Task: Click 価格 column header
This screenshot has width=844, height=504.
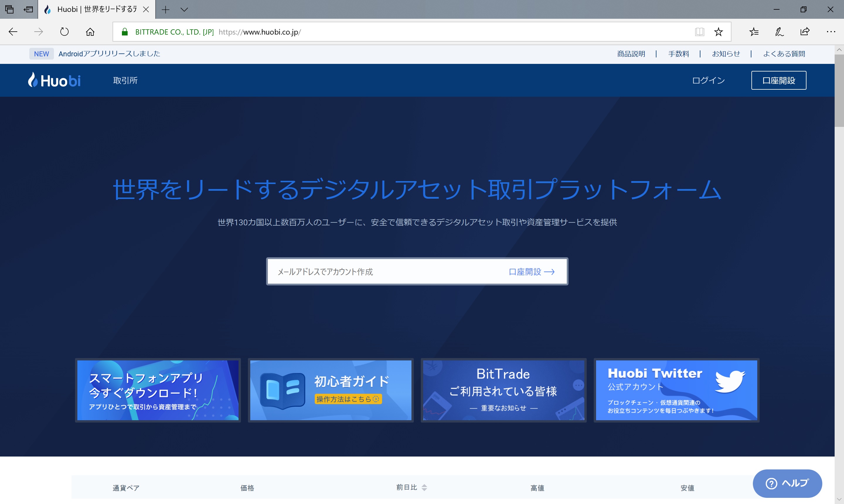Action: tap(247, 488)
